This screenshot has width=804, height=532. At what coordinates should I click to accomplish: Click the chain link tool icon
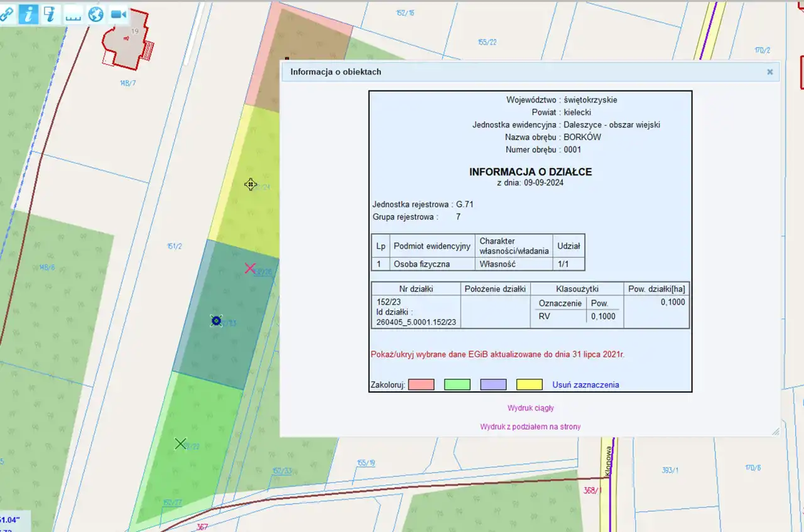pos(6,14)
